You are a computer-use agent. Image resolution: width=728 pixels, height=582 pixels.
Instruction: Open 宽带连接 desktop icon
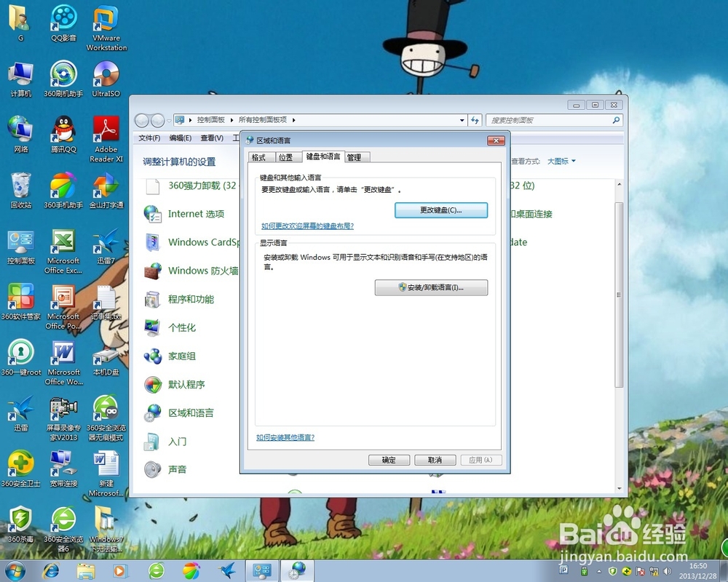63,469
